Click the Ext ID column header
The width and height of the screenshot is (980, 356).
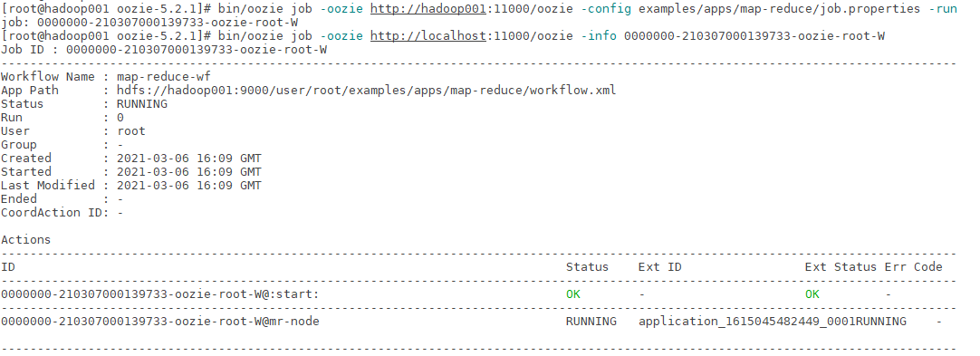pos(660,267)
